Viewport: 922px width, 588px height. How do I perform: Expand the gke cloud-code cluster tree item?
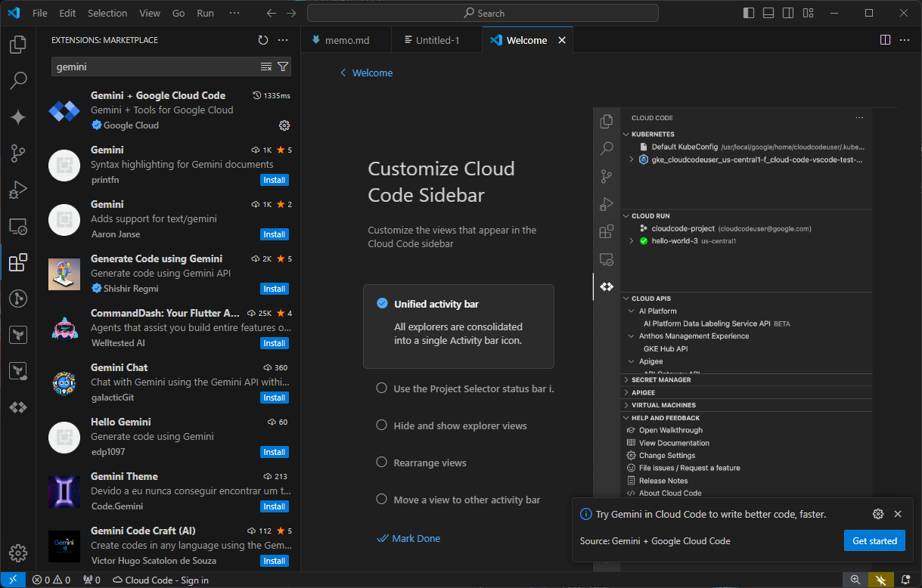point(630,159)
